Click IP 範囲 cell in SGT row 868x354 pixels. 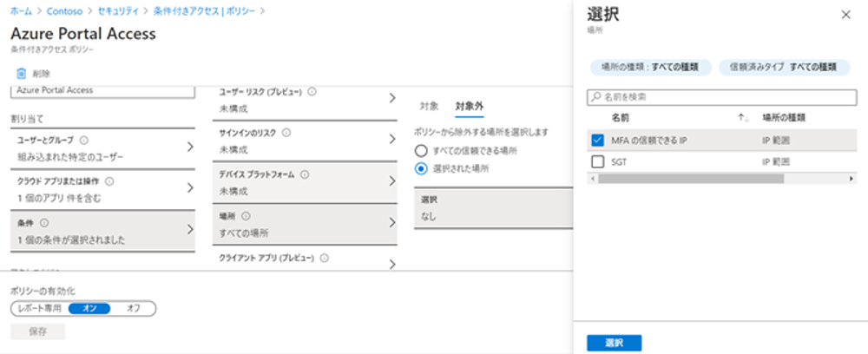(775, 162)
